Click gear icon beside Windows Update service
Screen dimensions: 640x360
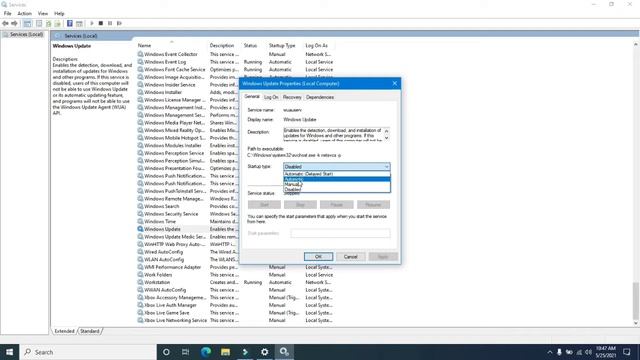(x=140, y=229)
